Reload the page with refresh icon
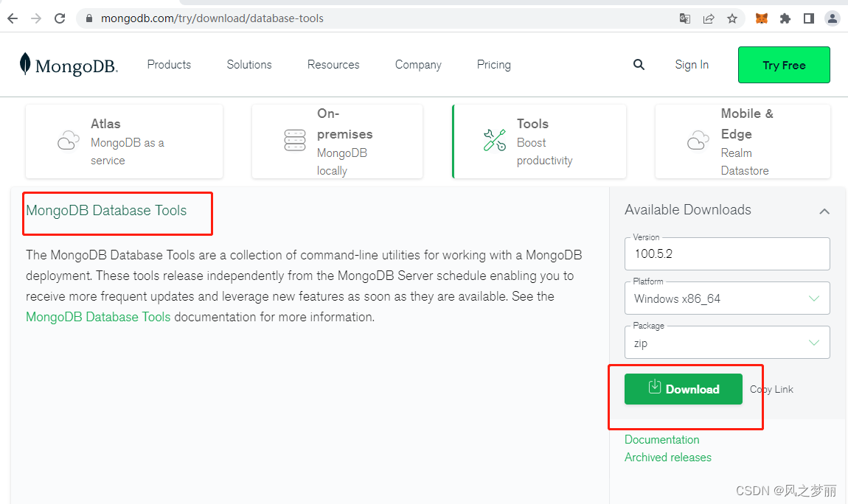Screen dimensions: 848x504 60,18
